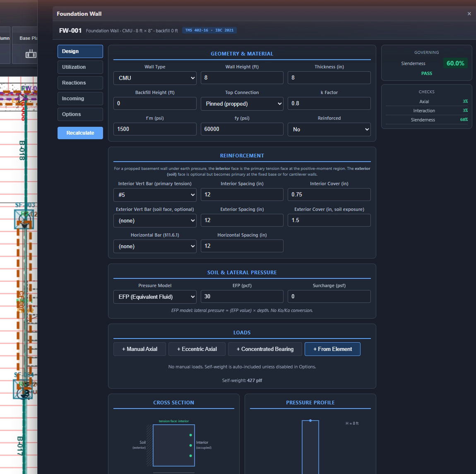This screenshot has width=476, height=474.
Task: Open the Exterior Vert Bar dropdown
Action: pos(155,220)
